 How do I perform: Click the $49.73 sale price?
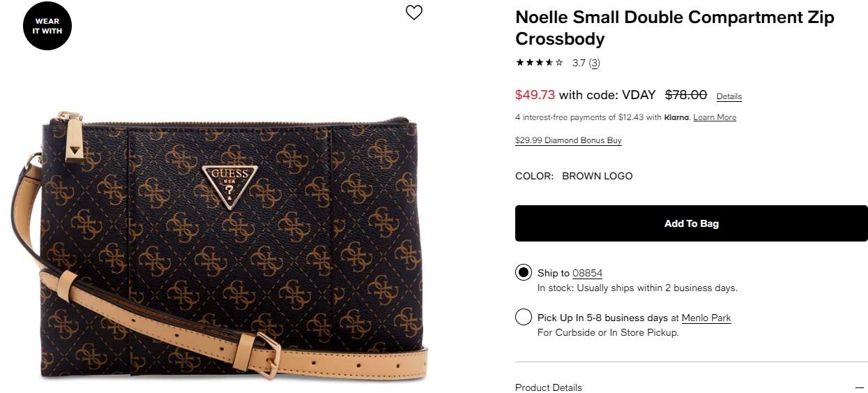point(535,95)
